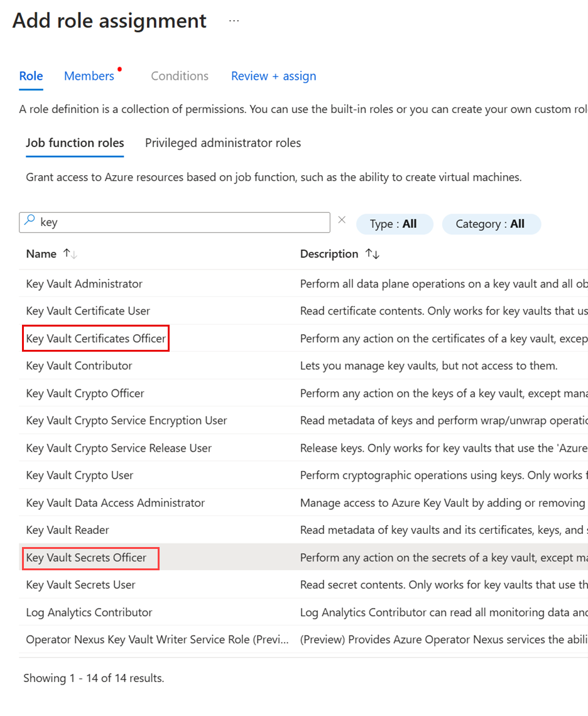
Task: Sort roles by the Description column arrows
Action: pyautogui.click(x=373, y=254)
